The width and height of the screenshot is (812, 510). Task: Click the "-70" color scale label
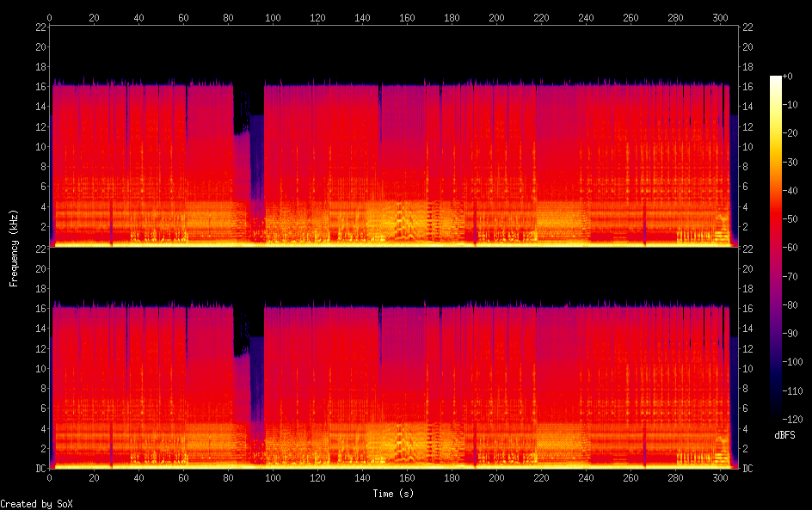[x=790, y=276]
